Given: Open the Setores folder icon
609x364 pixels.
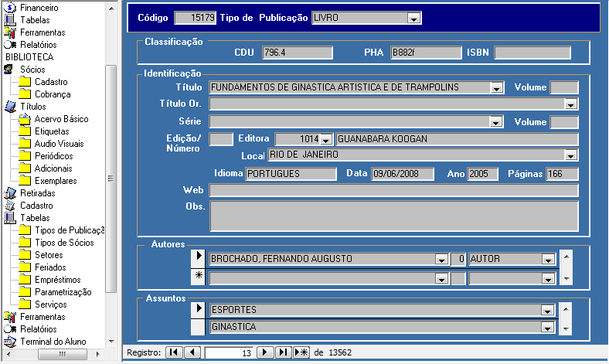Looking at the screenshot, I should click(25, 255).
